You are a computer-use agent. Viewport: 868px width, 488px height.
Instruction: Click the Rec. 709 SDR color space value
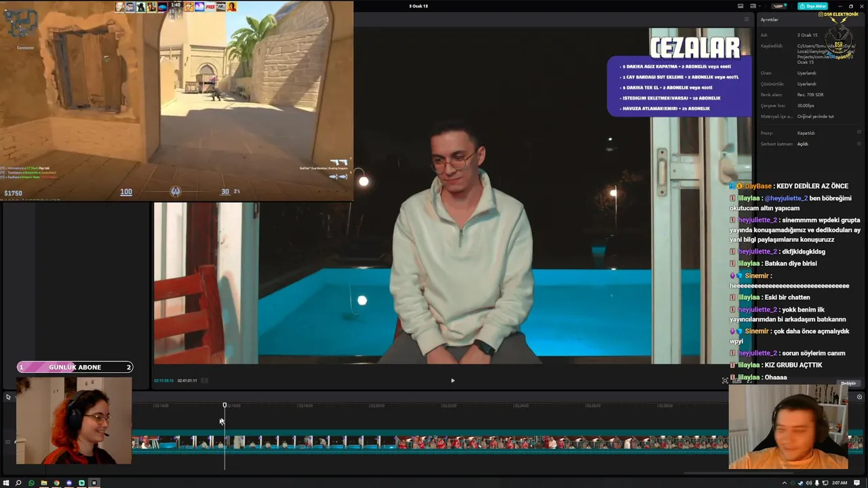click(x=810, y=95)
